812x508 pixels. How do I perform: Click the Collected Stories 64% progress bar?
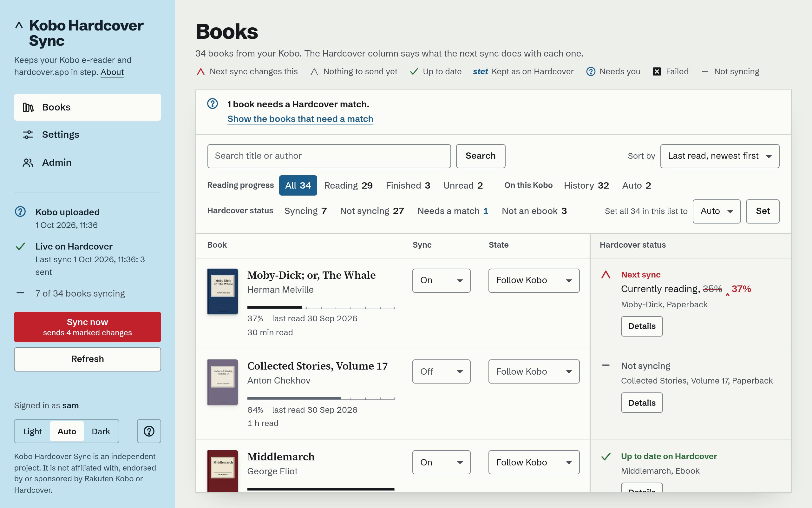click(x=321, y=398)
